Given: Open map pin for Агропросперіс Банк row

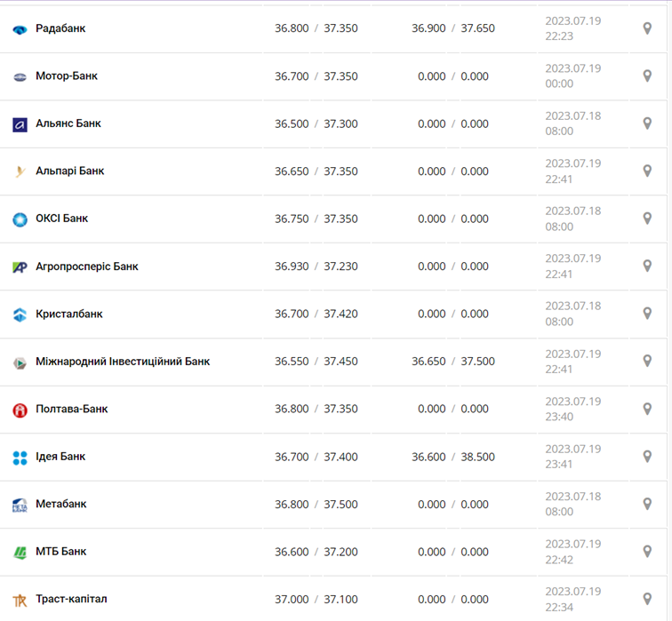Looking at the screenshot, I should [647, 266].
